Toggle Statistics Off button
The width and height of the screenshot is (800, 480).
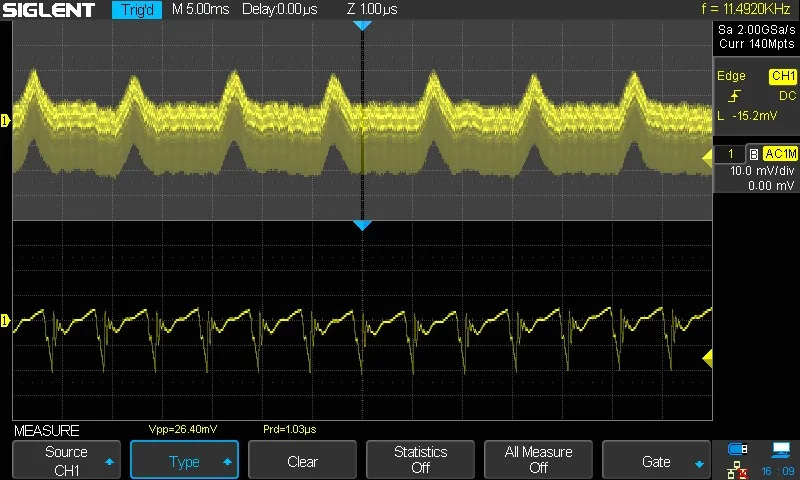[x=420, y=460]
